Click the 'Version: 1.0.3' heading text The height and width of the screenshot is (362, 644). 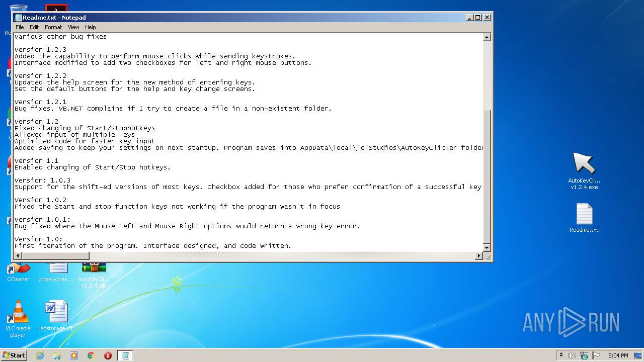point(42,180)
